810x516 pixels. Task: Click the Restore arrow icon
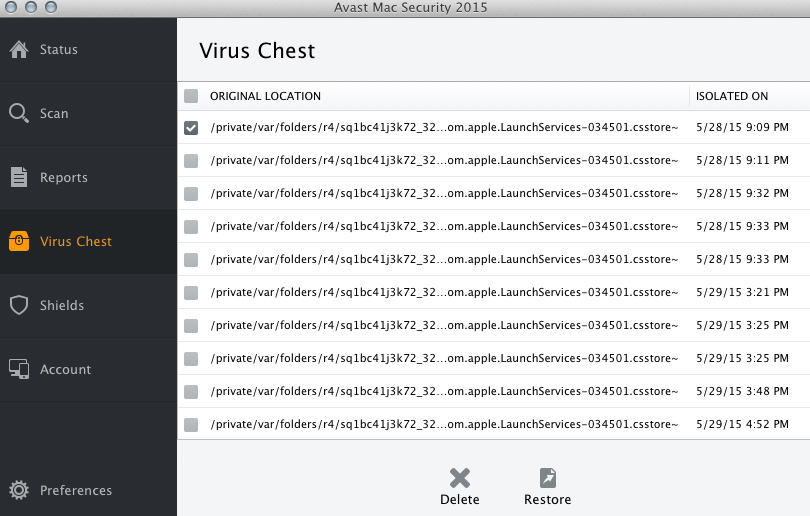click(547, 478)
